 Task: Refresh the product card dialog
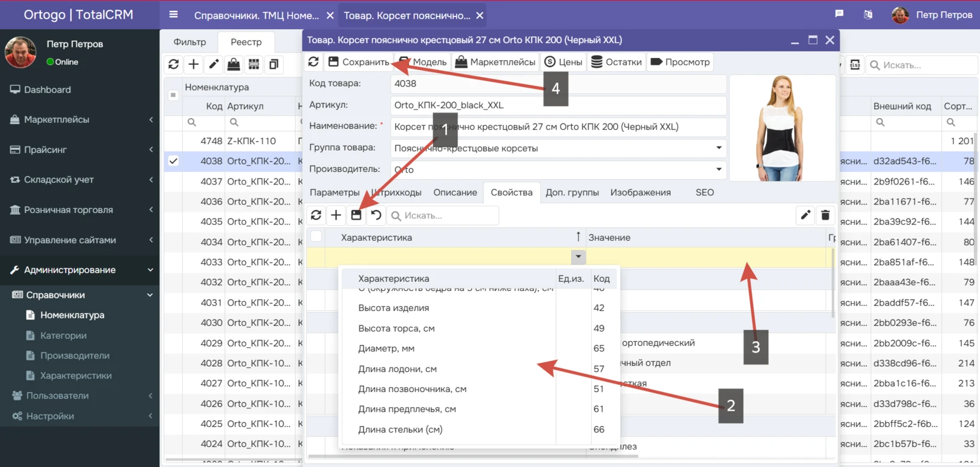[x=313, y=62]
